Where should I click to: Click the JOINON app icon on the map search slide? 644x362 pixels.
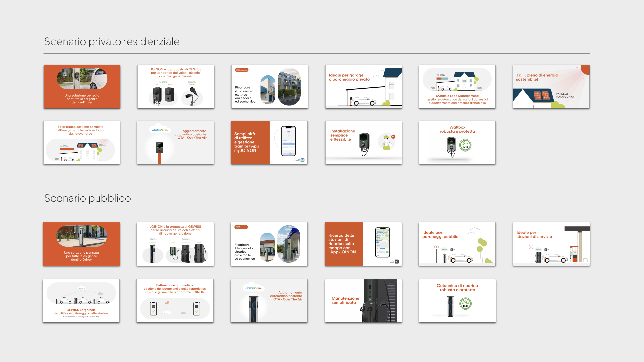click(397, 262)
